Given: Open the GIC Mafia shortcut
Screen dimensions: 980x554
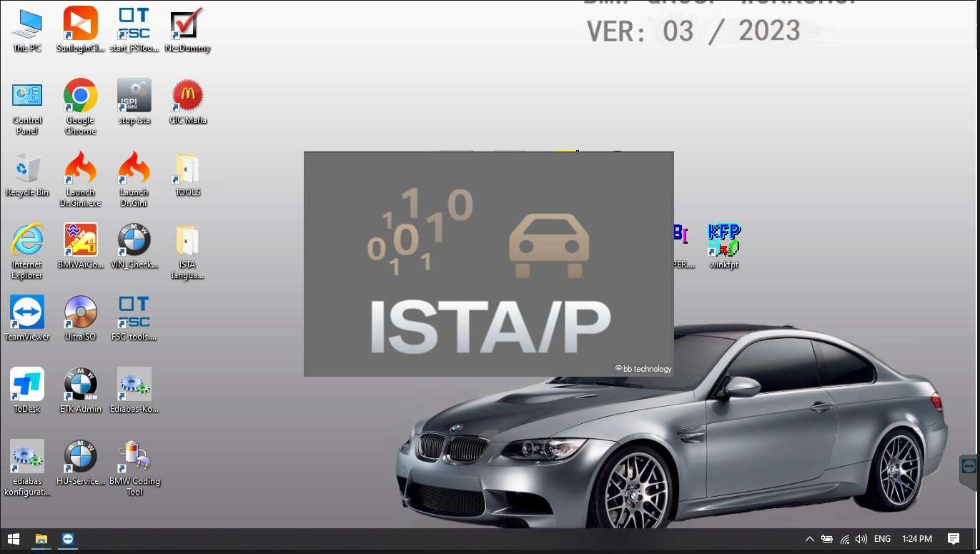Looking at the screenshot, I should (187, 102).
